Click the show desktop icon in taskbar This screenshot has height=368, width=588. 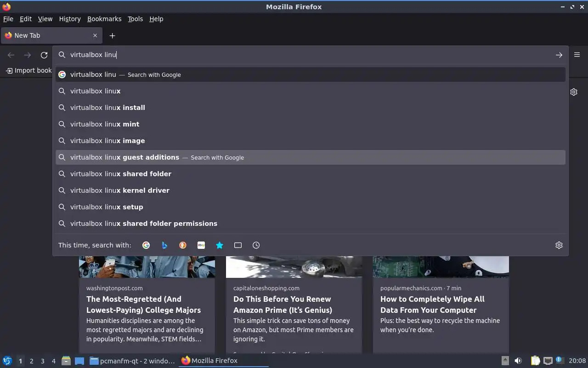(79, 361)
